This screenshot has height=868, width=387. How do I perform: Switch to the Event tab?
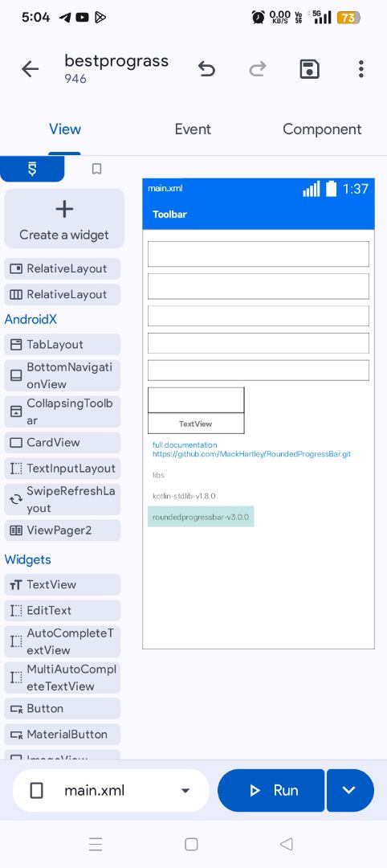pyautogui.click(x=193, y=129)
